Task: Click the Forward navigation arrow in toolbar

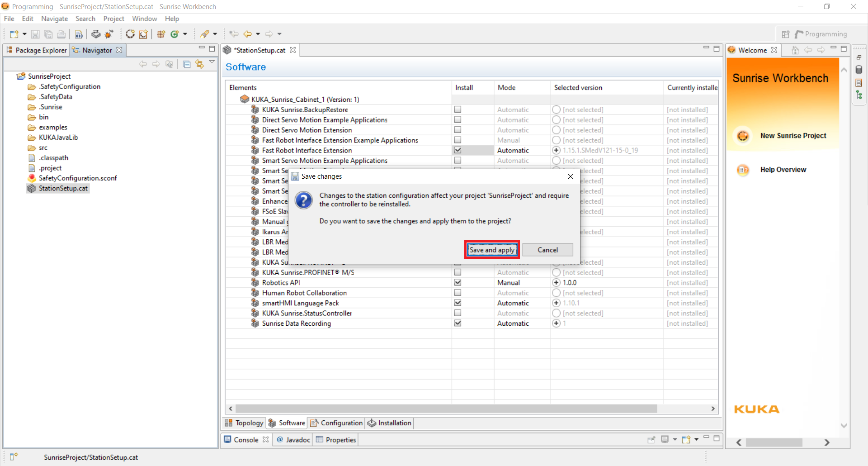Action: [269, 34]
